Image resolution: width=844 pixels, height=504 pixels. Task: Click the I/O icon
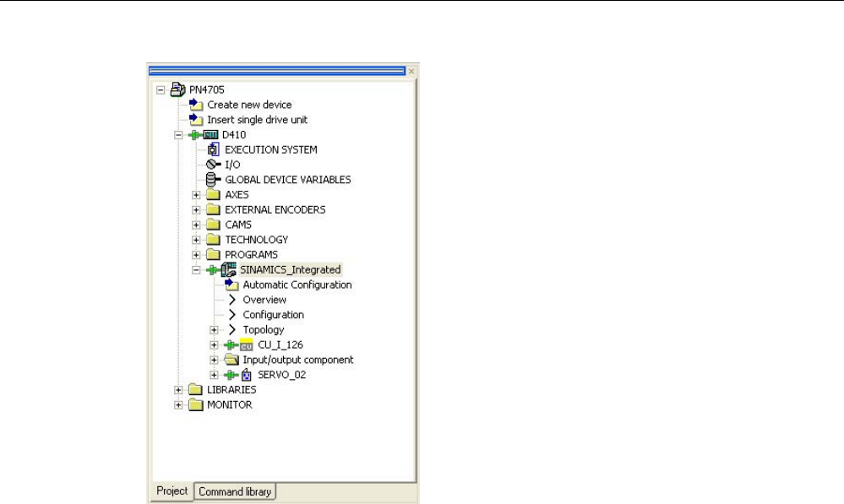[214, 165]
